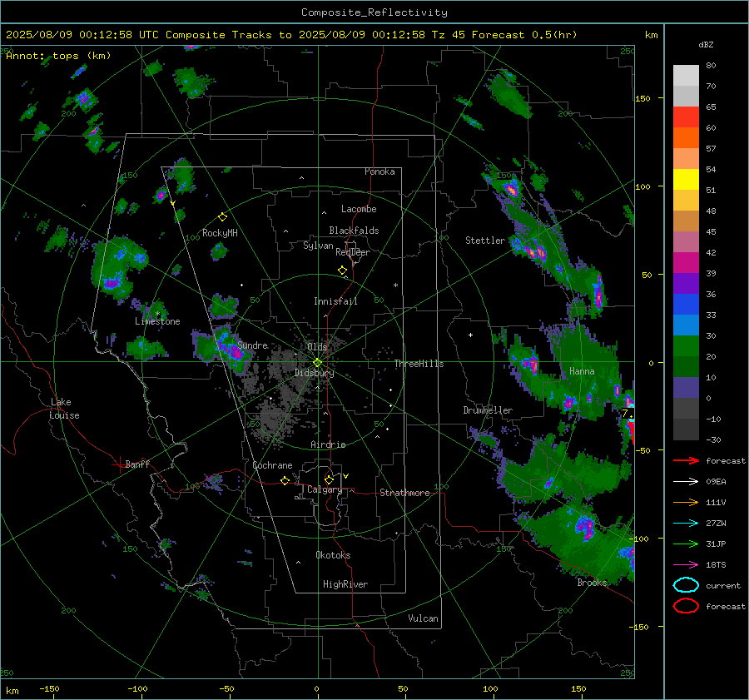Click the yellow radar center marker at Didsbury
Image resolution: width=749 pixels, height=700 pixels.
click(x=318, y=363)
